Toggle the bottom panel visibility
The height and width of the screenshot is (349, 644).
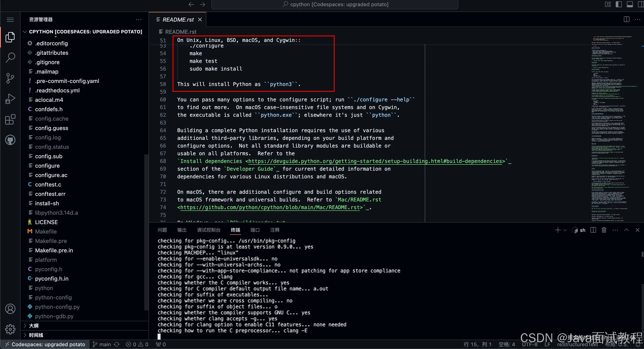pos(630,4)
